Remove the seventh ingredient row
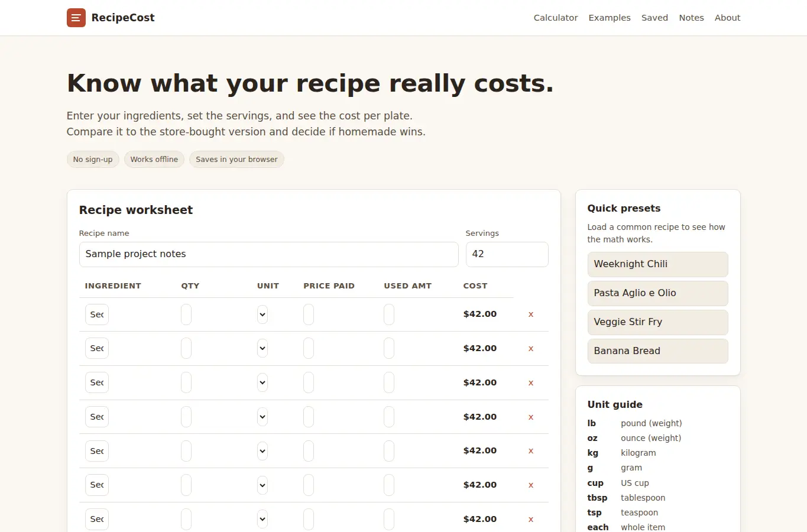This screenshot has height=532, width=807. (531, 520)
